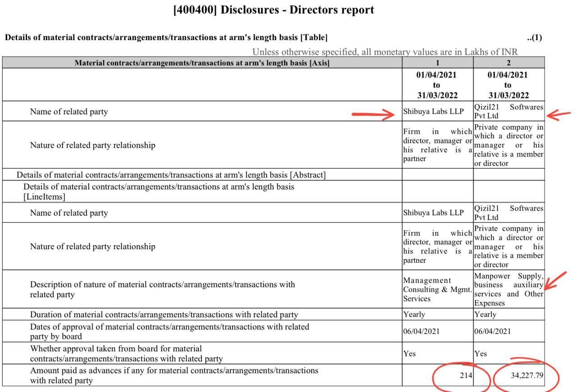Click "Nature of related party relationship" label above Abstract row
Screen dimensions: 577x392
coord(93,145)
